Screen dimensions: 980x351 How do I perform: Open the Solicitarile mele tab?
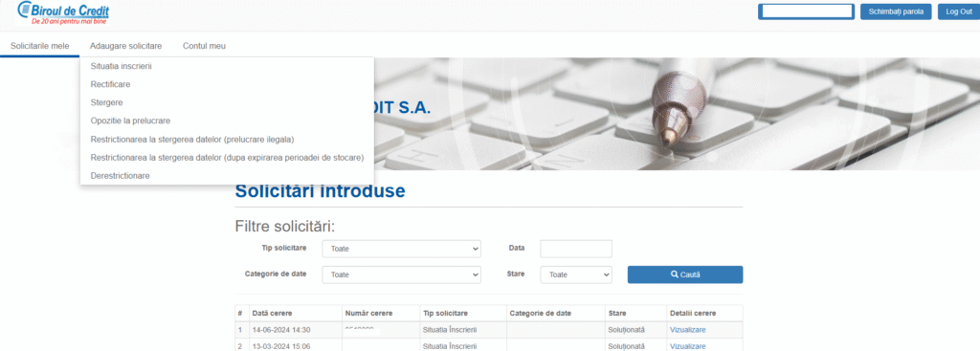[x=40, y=46]
